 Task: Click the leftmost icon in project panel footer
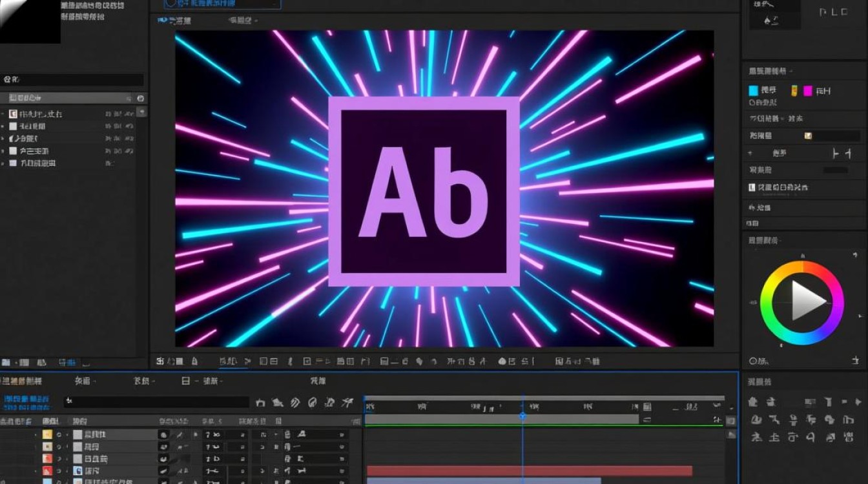5,363
